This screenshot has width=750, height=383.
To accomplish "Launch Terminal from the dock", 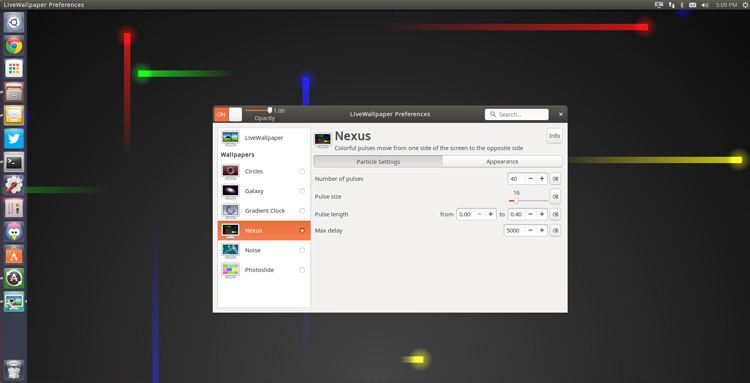I will click(x=14, y=162).
